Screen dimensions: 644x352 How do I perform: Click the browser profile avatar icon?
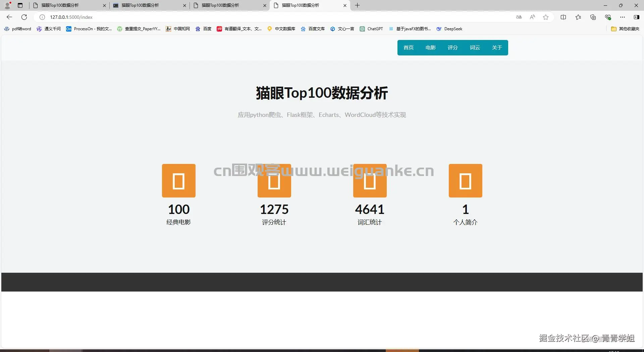click(7, 5)
